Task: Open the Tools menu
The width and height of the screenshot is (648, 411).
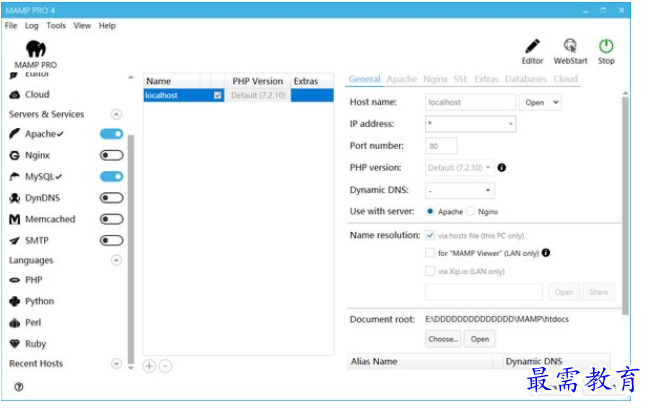Action: (56, 26)
